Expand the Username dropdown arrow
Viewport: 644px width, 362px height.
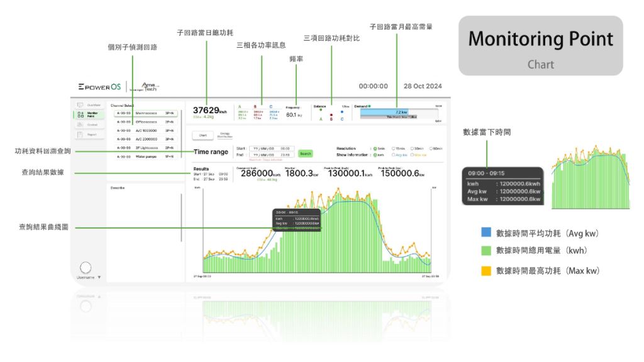99,277
